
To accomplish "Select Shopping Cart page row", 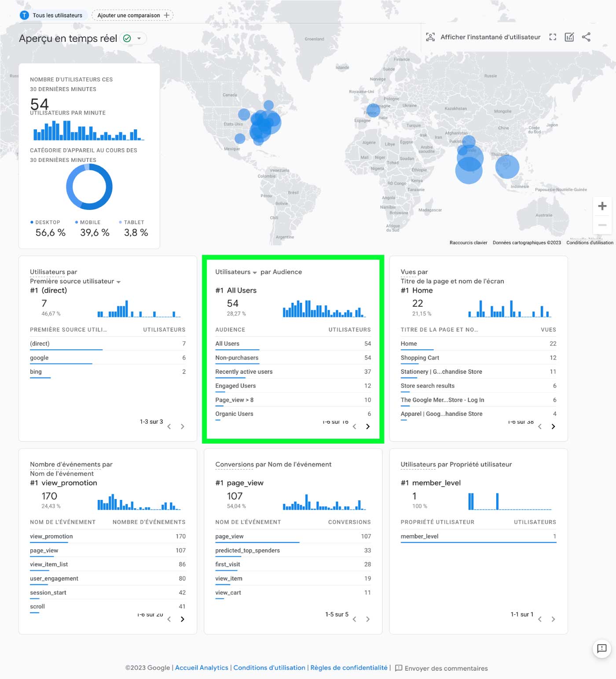I will click(x=478, y=358).
